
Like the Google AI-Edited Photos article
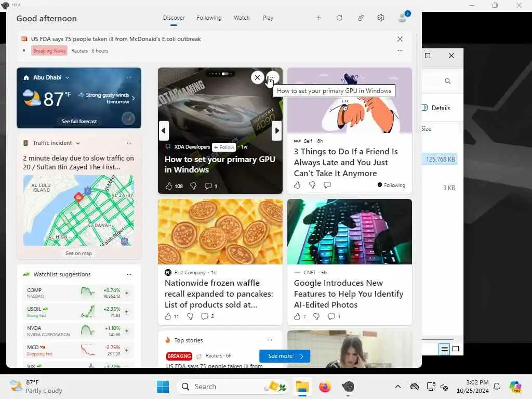297,316
